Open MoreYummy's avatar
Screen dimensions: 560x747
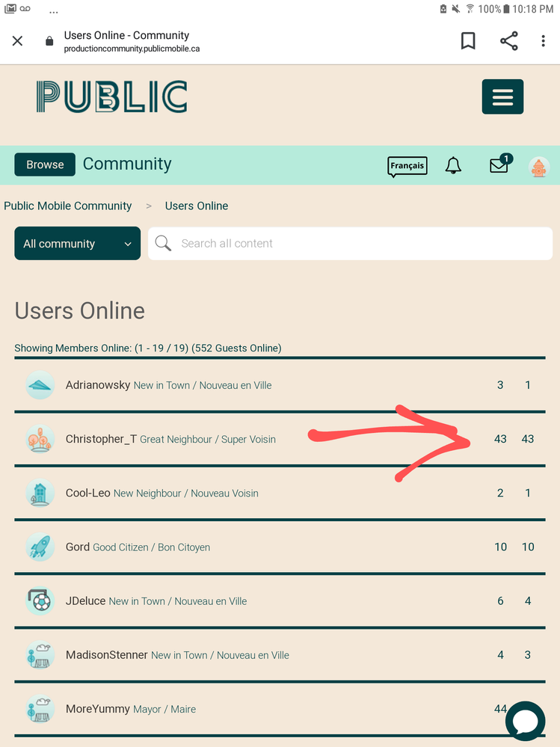click(x=40, y=708)
